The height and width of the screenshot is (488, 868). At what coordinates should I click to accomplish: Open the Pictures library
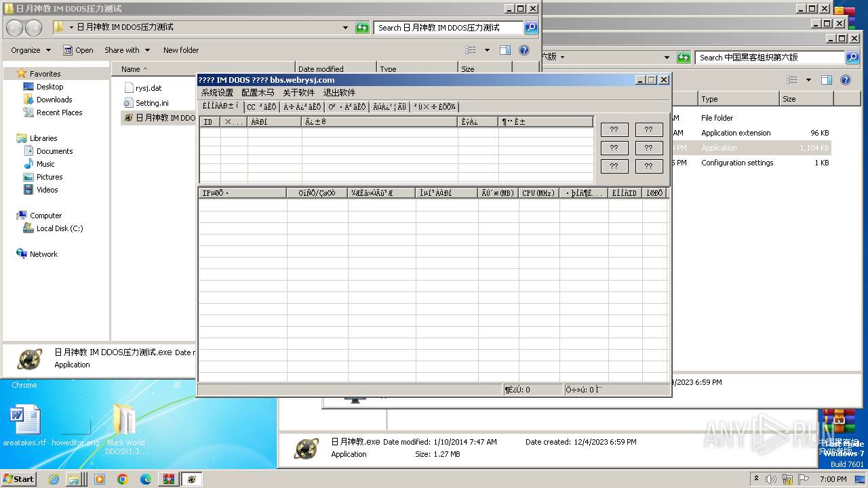[50, 177]
